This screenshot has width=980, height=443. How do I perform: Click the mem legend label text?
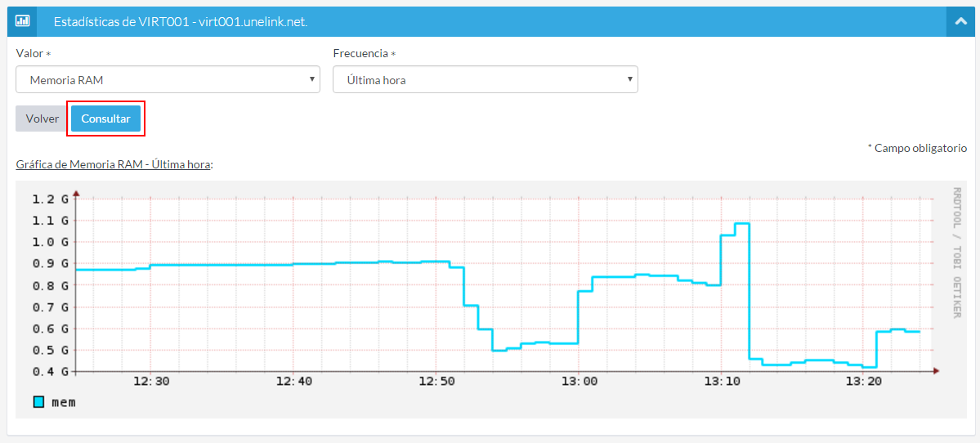(63, 402)
